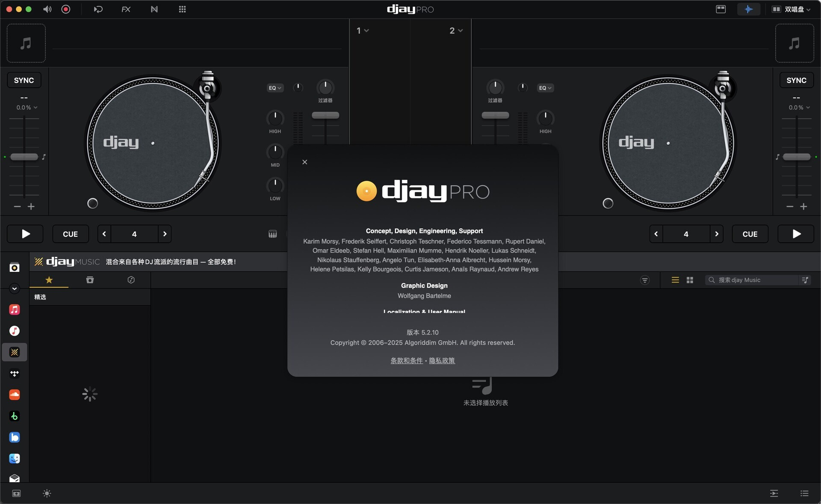Expand the sidebar chevron circle
The image size is (821, 504).
coord(15,289)
